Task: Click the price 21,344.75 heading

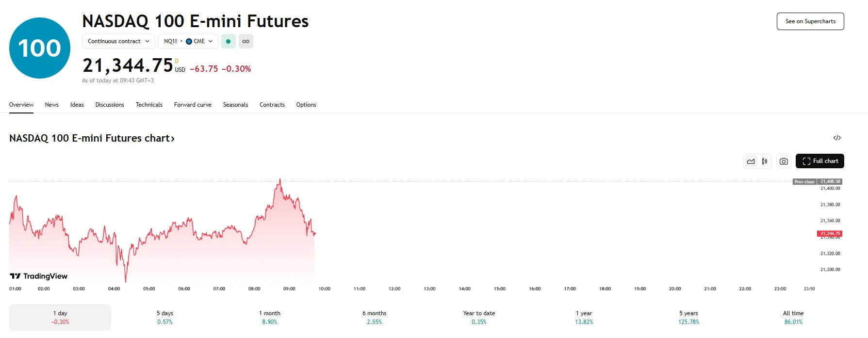Action: click(x=128, y=65)
